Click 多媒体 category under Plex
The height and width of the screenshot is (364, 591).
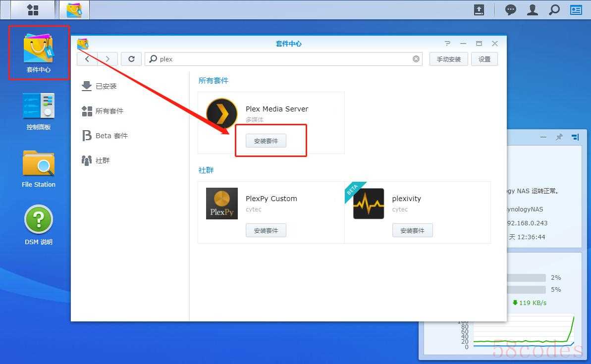255,120
